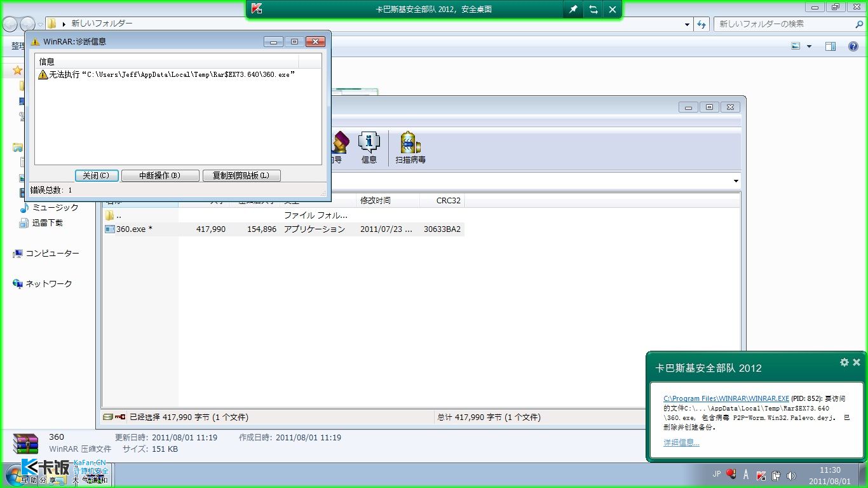Open the view options dropdown arrow
This screenshot has width=868, height=488.
(x=809, y=46)
